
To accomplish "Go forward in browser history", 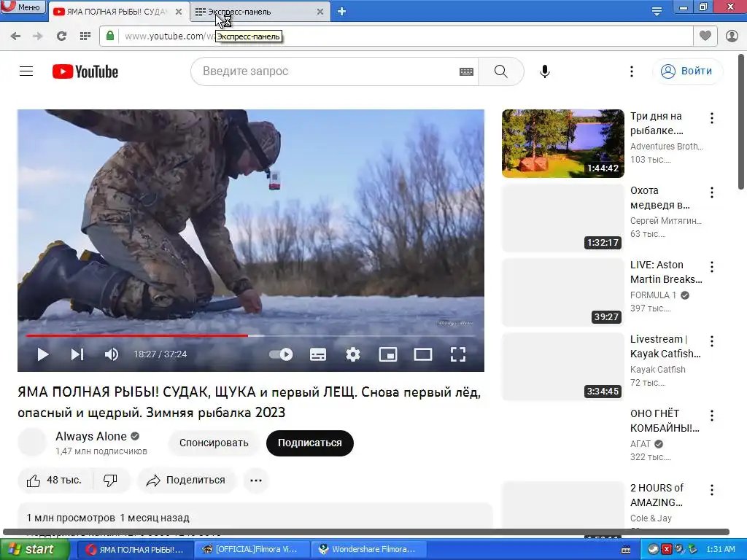I will 38,36.
